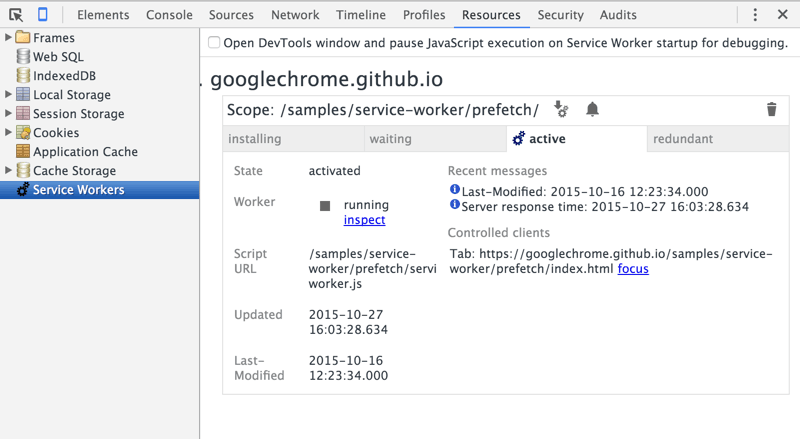This screenshot has width=800, height=439.
Task: Open the DevTools three-dot menu
Action: coord(755,15)
